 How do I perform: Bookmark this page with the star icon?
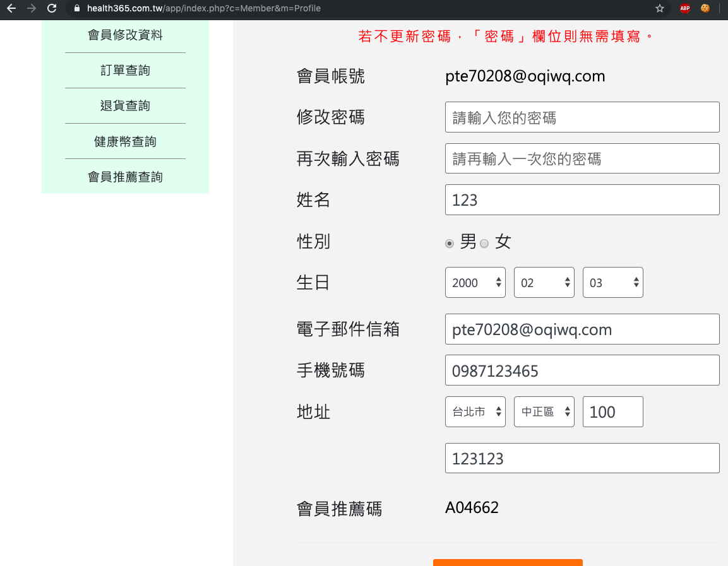(660, 8)
